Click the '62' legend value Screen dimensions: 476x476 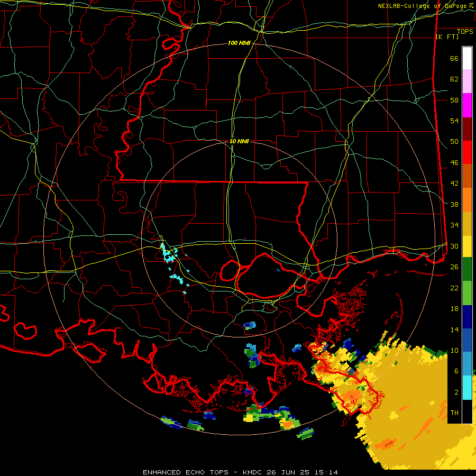tap(454, 79)
